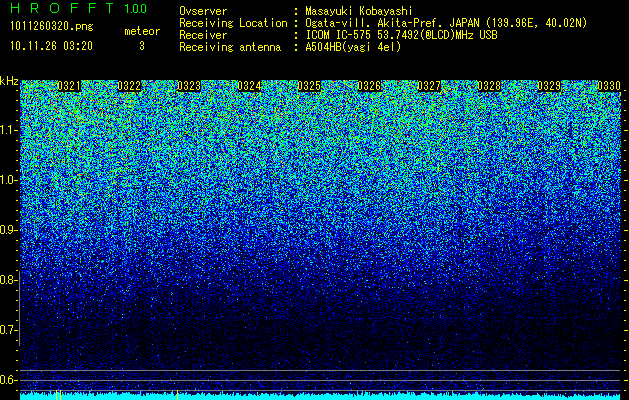Click the date stamp 10.11.26 03:20
The height and width of the screenshot is (400, 629).
51,46
